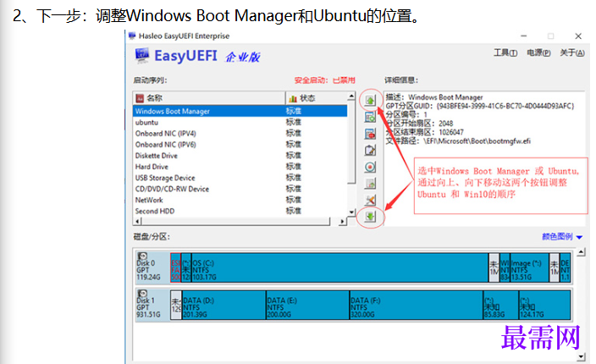Click the edit boot entry clipboard icon

[x=370, y=151]
